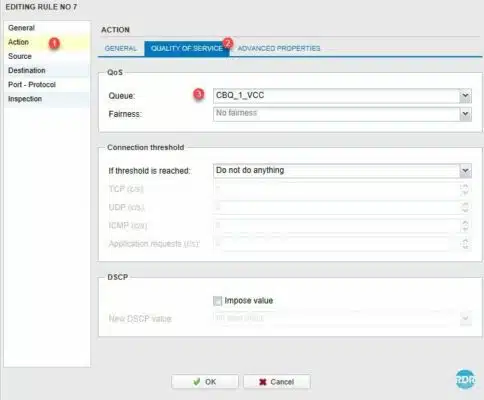Screen dimensions: 484x400
Task: Adjust the UDP (c/s) spinner arrows
Action: point(465,208)
